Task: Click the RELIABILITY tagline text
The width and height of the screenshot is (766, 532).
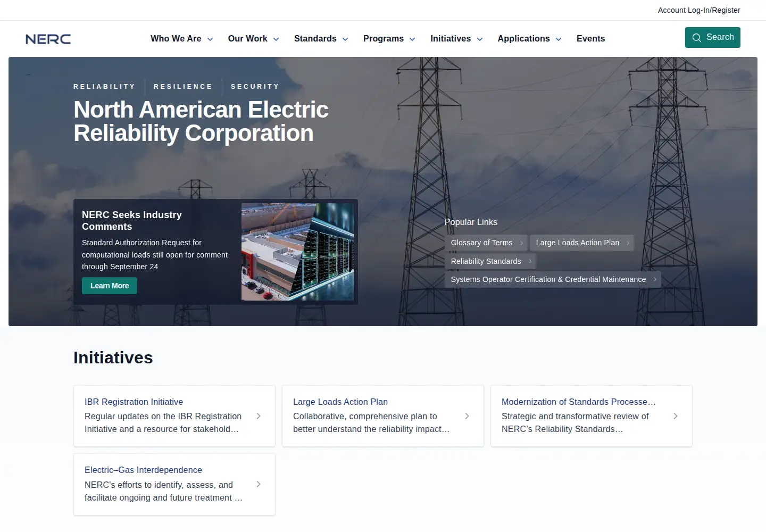Action: (104, 87)
